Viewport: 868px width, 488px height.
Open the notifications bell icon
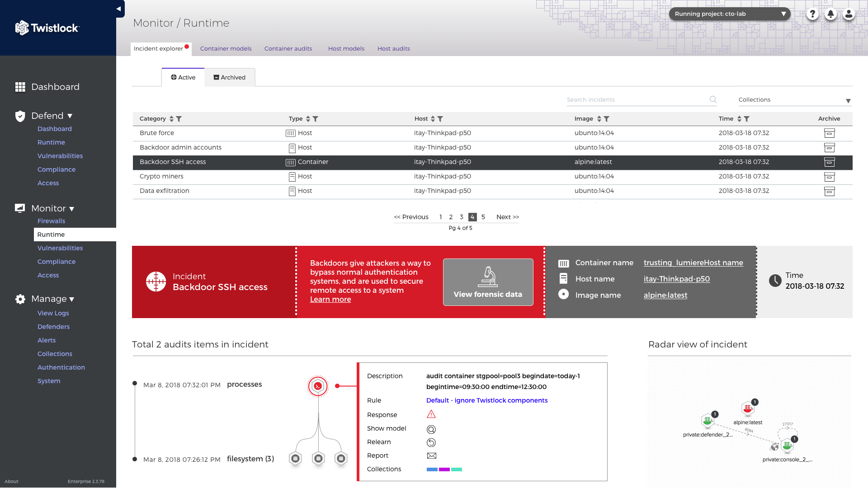[x=830, y=14]
